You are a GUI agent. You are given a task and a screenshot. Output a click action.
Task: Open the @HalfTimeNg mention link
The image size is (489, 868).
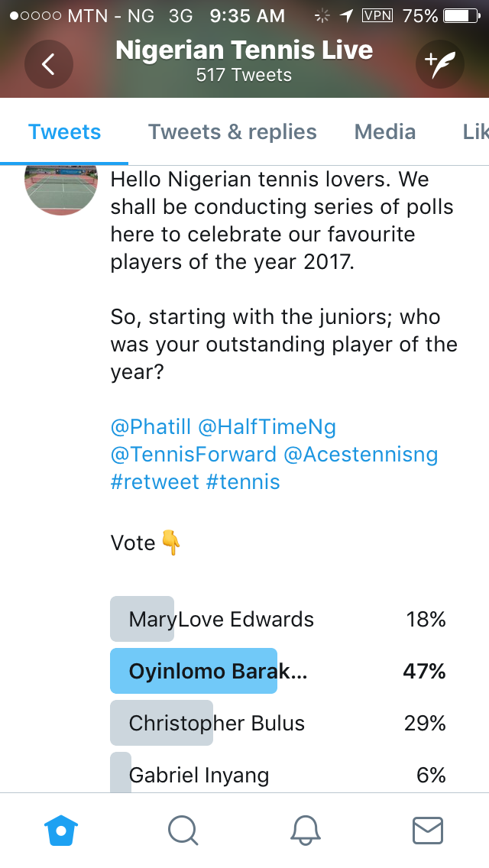click(267, 426)
